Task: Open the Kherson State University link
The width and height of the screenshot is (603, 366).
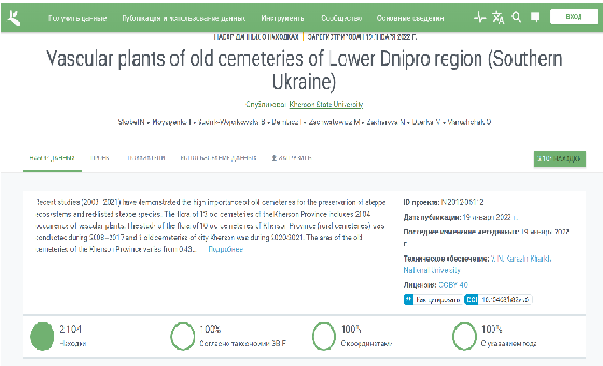Action: coord(326,104)
